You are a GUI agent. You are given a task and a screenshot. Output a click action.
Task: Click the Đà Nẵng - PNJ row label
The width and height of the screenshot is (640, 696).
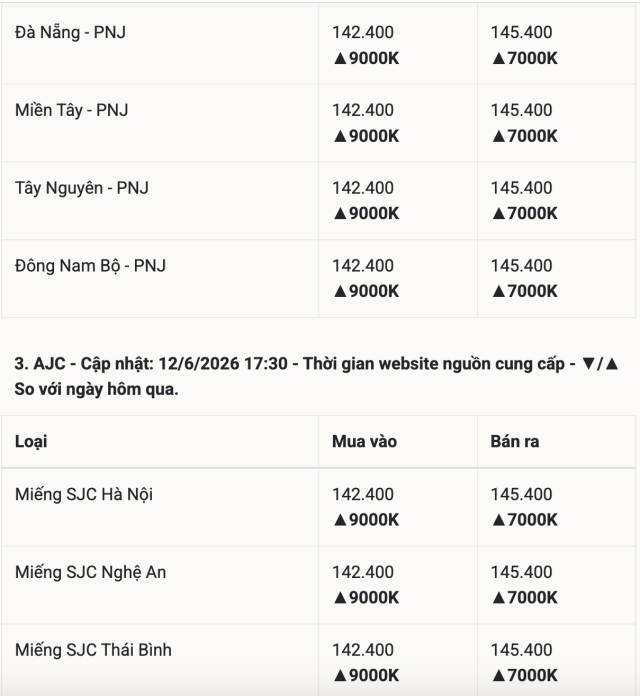70,32
